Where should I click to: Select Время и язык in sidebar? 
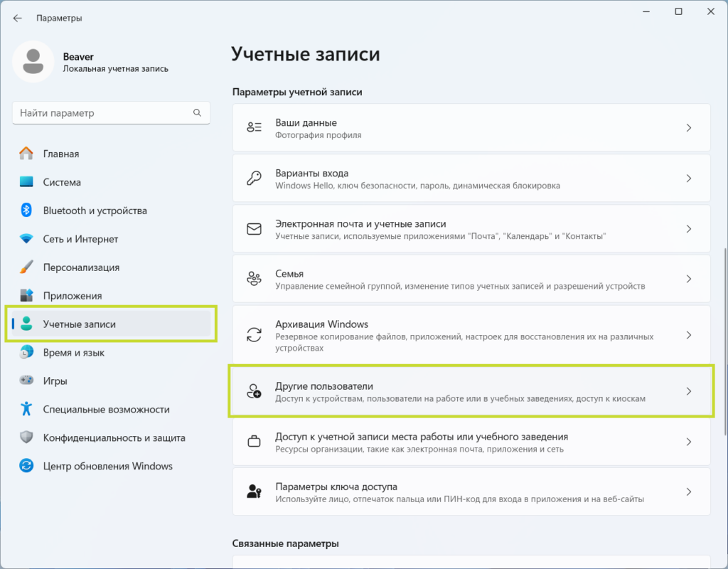click(112, 353)
